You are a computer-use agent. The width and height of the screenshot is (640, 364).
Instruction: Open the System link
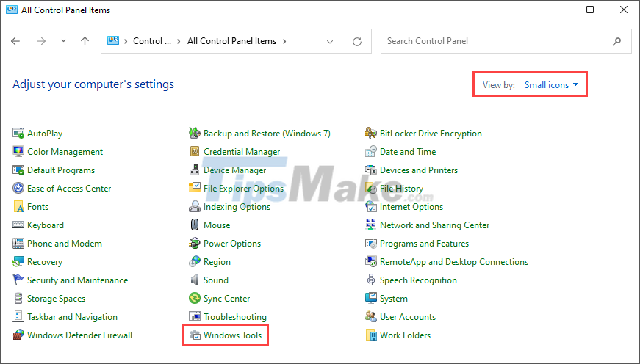click(x=394, y=299)
